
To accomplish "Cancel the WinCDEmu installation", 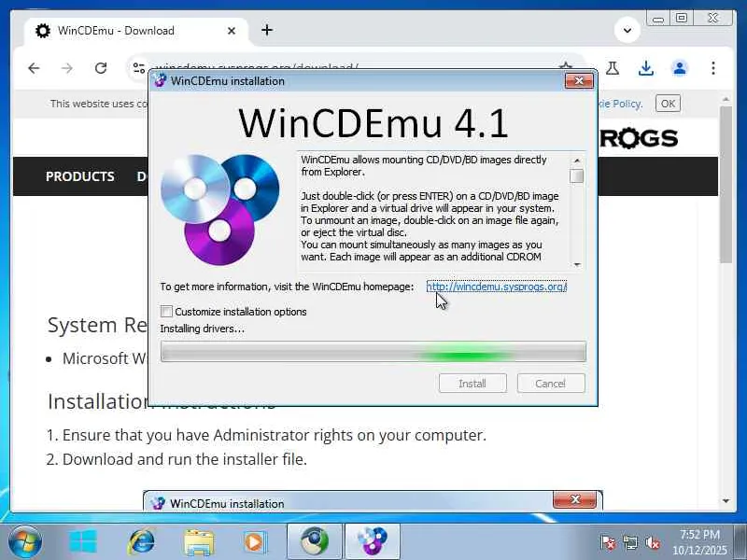I will click(x=551, y=384).
